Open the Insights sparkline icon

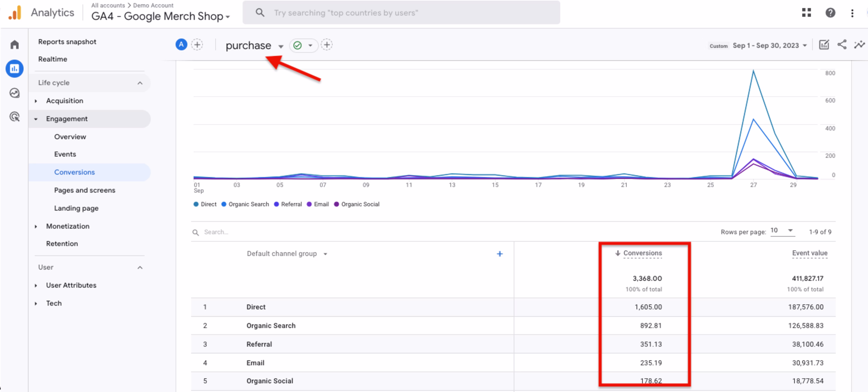(859, 45)
